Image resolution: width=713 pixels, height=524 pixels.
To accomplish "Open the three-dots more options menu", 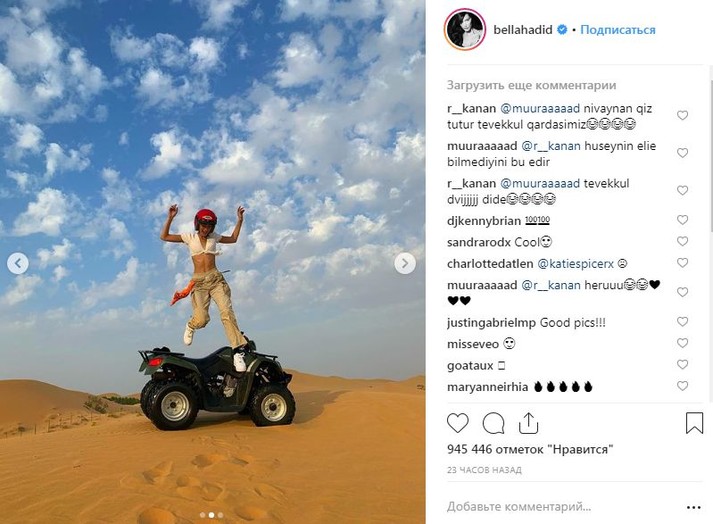I will [693, 507].
